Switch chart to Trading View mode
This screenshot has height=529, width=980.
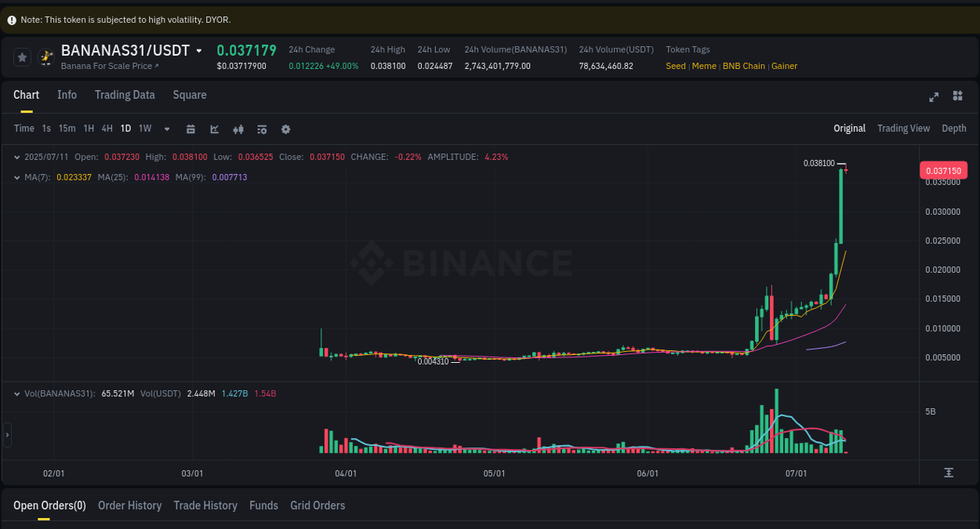point(903,128)
